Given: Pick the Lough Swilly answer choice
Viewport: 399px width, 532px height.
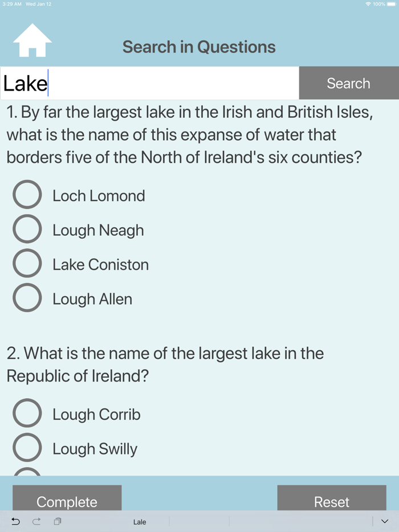Looking at the screenshot, I should pos(27,447).
